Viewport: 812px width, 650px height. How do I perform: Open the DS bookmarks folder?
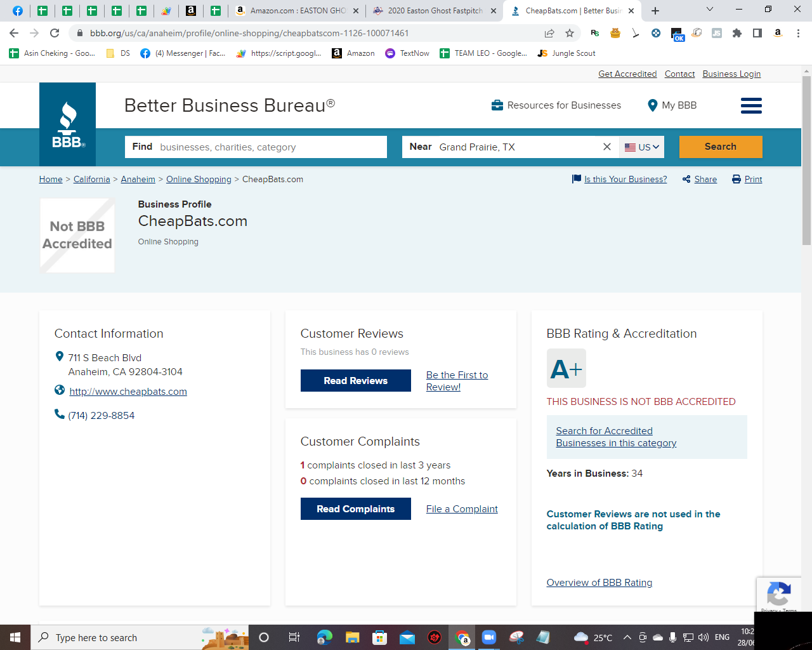(118, 53)
